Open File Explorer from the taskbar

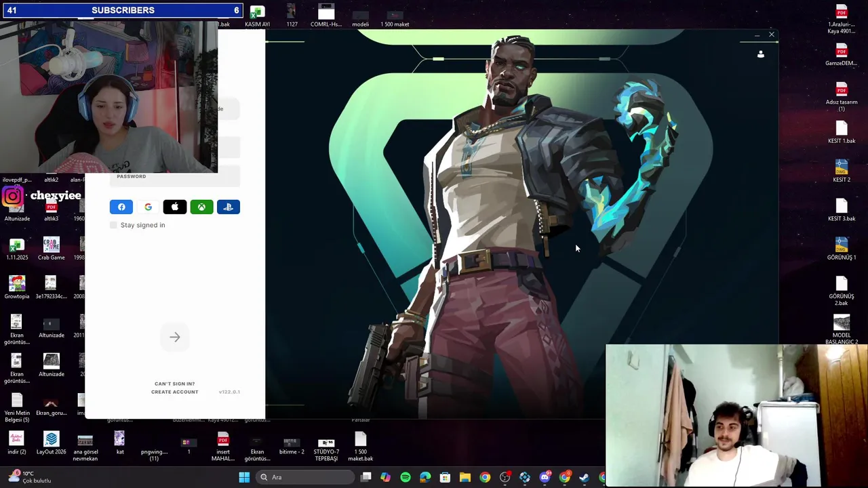tap(465, 477)
